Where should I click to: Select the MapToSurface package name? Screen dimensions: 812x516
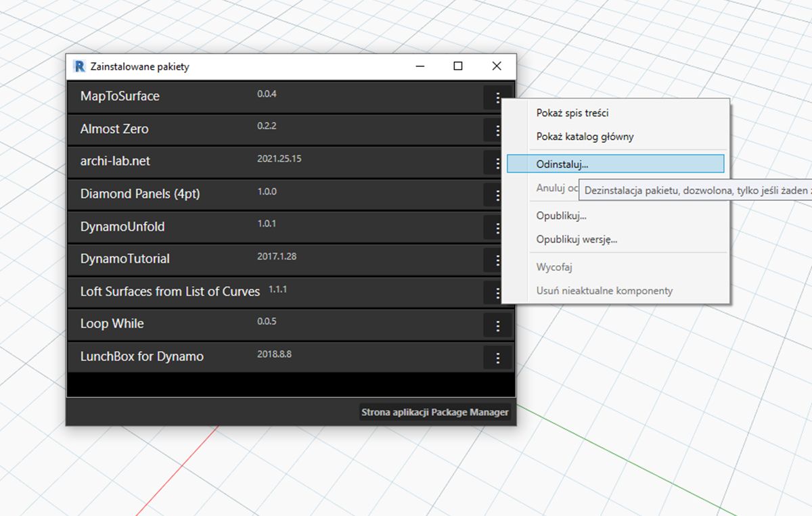120,96
